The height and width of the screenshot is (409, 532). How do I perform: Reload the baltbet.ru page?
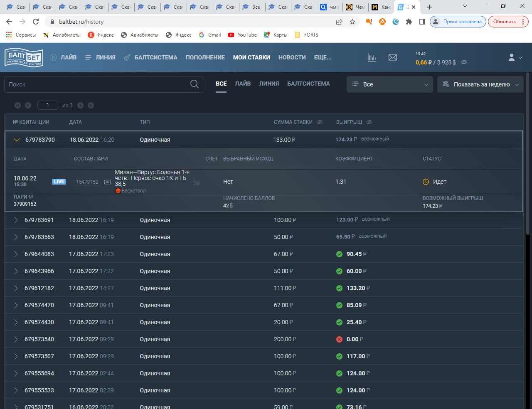pos(36,22)
